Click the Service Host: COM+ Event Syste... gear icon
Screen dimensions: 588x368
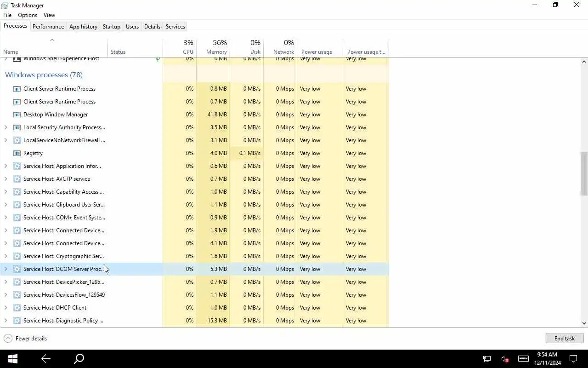tap(17, 218)
